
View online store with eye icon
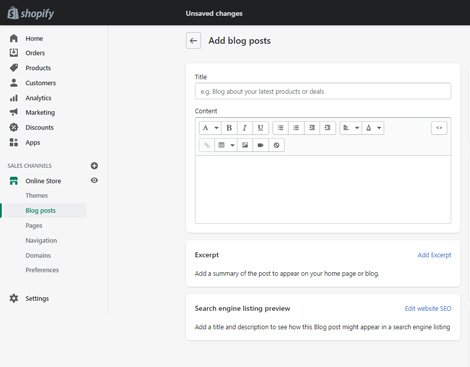point(94,180)
